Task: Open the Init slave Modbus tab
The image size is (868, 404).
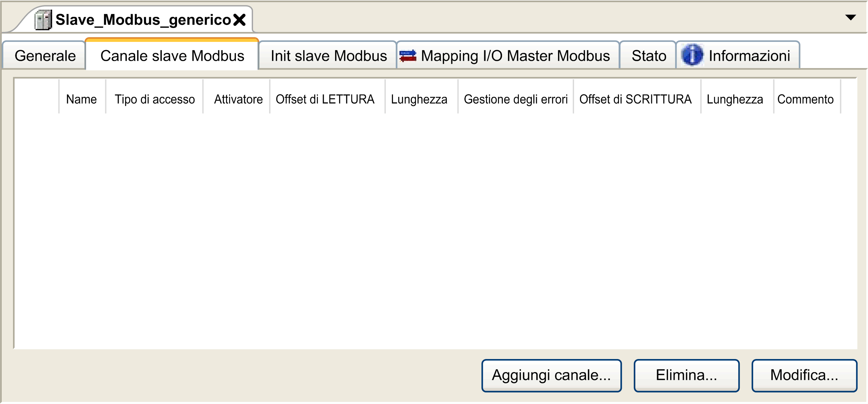Action: (328, 56)
